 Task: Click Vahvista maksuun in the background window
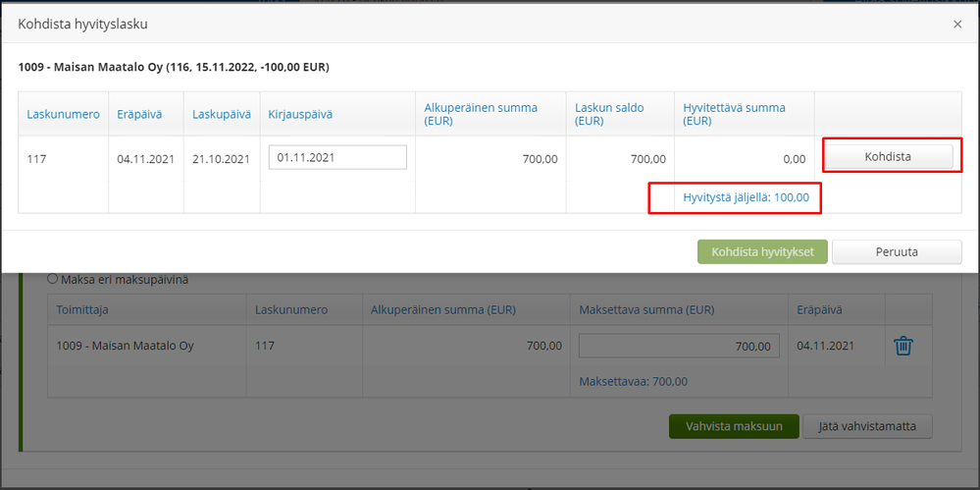click(734, 427)
